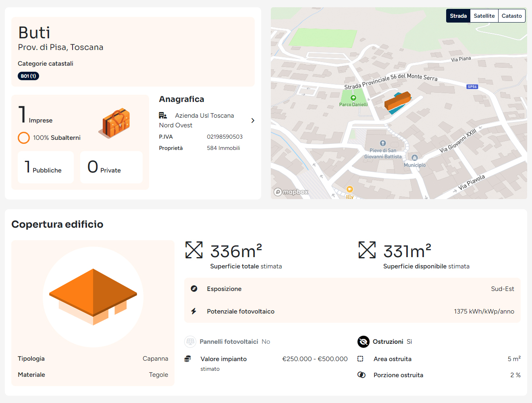Screen dimensions: 532x403
Task: Switch map to Catasto view
Action: tap(511, 16)
